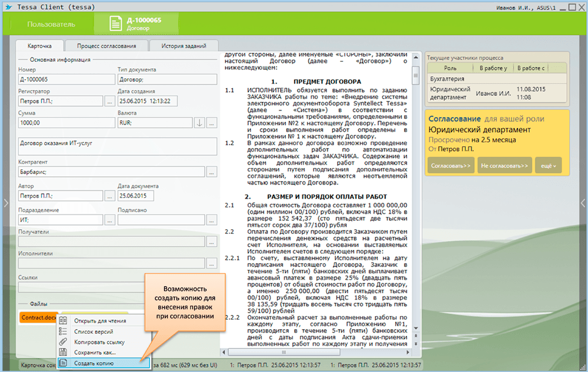Viewport: 588px width, 372px height.
Task: Open Регистратор selection ellipsis button
Action: (x=109, y=101)
